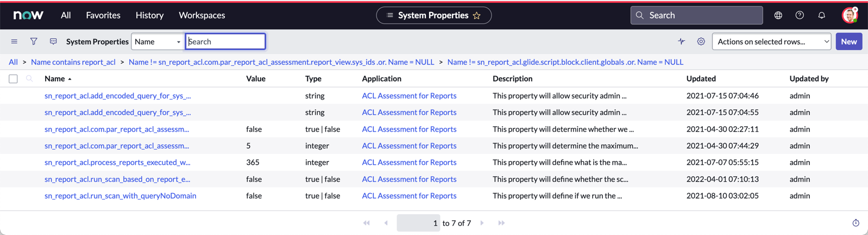This screenshot has width=868, height=235.
Task: Open the Workspaces menu
Action: pos(202,15)
